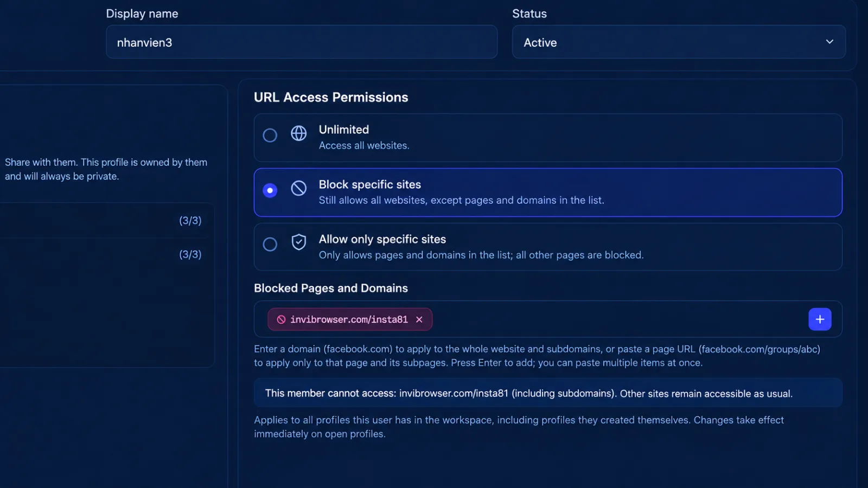This screenshot has height=488, width=868.
Task: Click the blocked circle icon for Block specific sites
Action: click(x=299, y=188)
